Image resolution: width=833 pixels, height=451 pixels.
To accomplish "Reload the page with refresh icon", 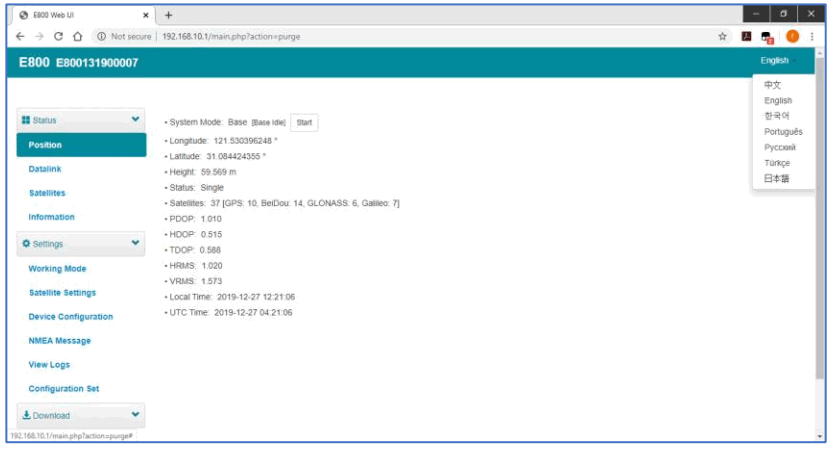I will pyautogui.click(x=58, y=36).
